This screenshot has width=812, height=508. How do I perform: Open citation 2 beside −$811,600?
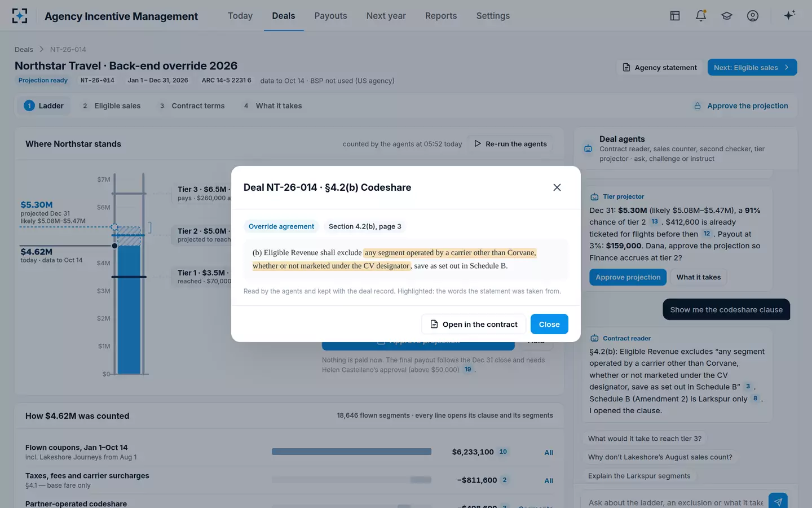505,480
